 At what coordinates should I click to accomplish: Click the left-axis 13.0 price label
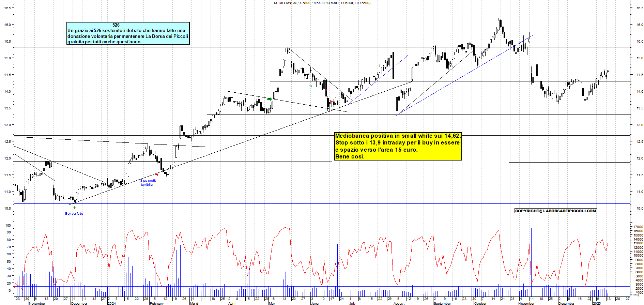(8, 125)
